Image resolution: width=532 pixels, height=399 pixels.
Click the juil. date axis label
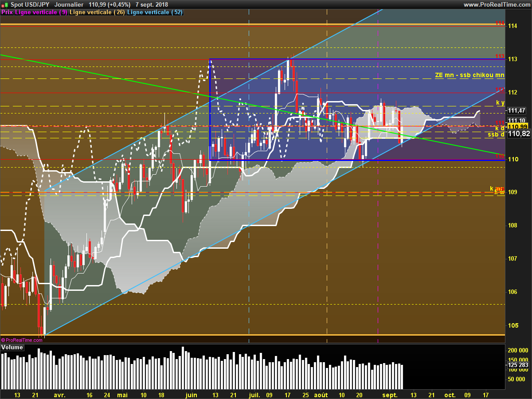pyautogui.click(x=254, y=395)
